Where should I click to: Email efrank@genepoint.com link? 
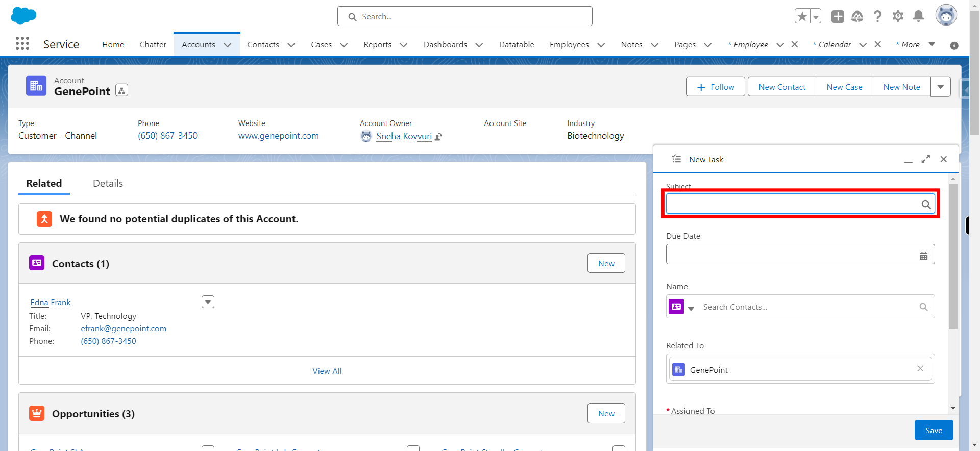124,328
